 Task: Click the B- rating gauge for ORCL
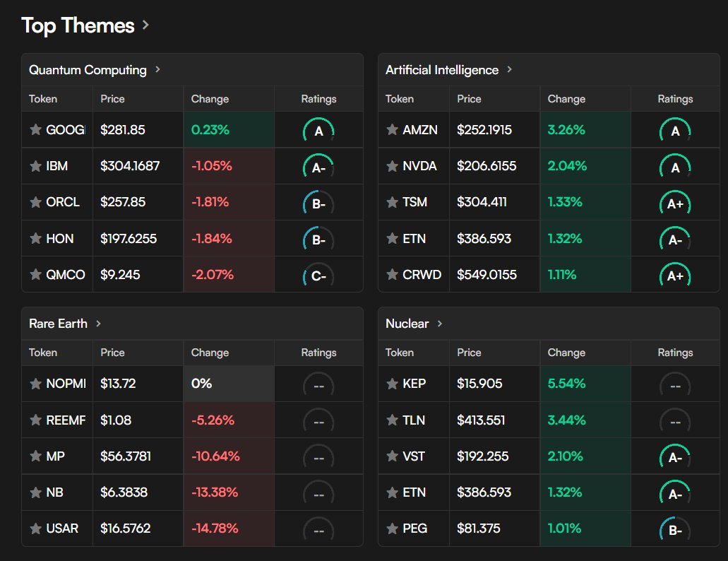tap(318, 203)
